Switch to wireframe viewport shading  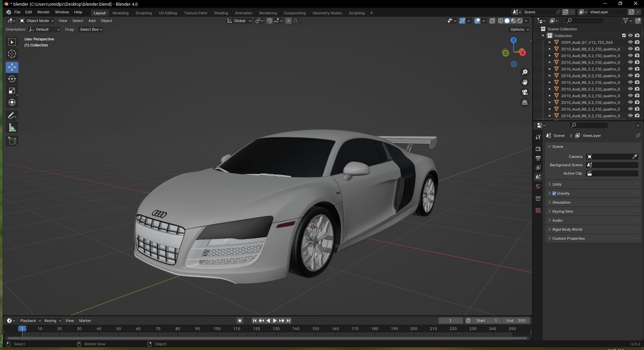coord(501,21)
